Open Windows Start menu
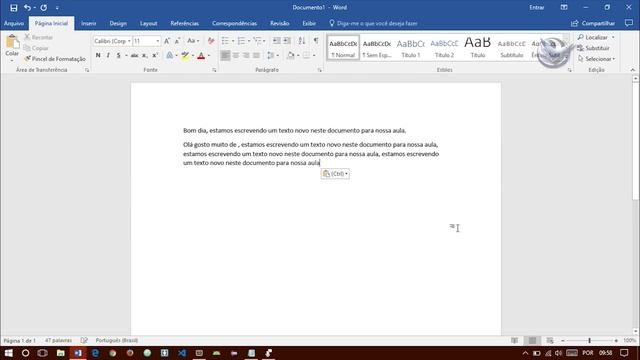The width and height of the screenshot is (640, 360). 9,353
